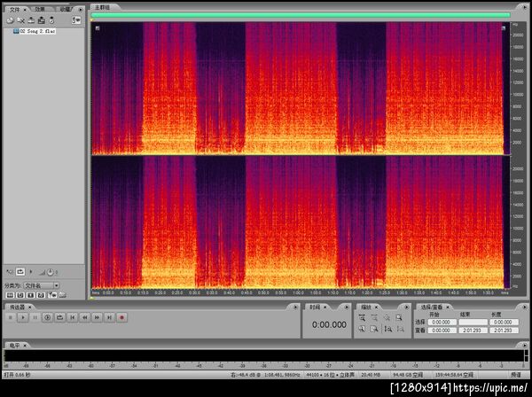This screenshot has height=397, width=532.
Task: Expand the 时间 panel options menu arrow
Action: pos(348,306)
